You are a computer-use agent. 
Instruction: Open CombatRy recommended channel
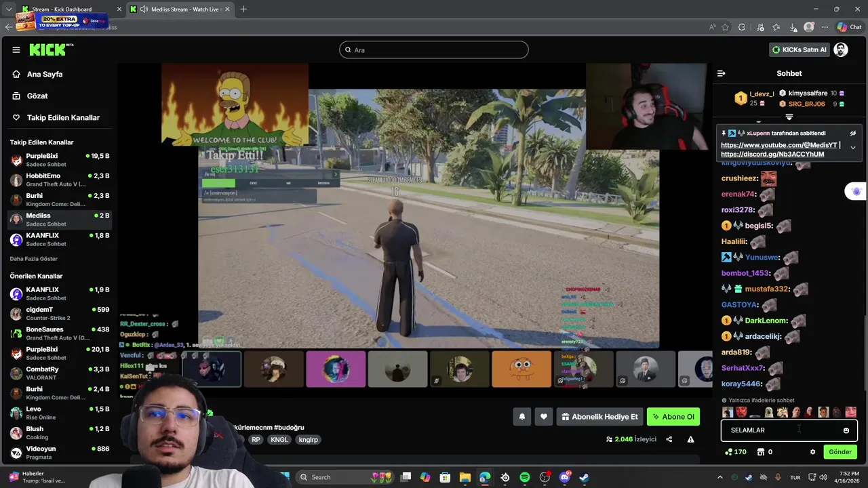coord(60,373)
